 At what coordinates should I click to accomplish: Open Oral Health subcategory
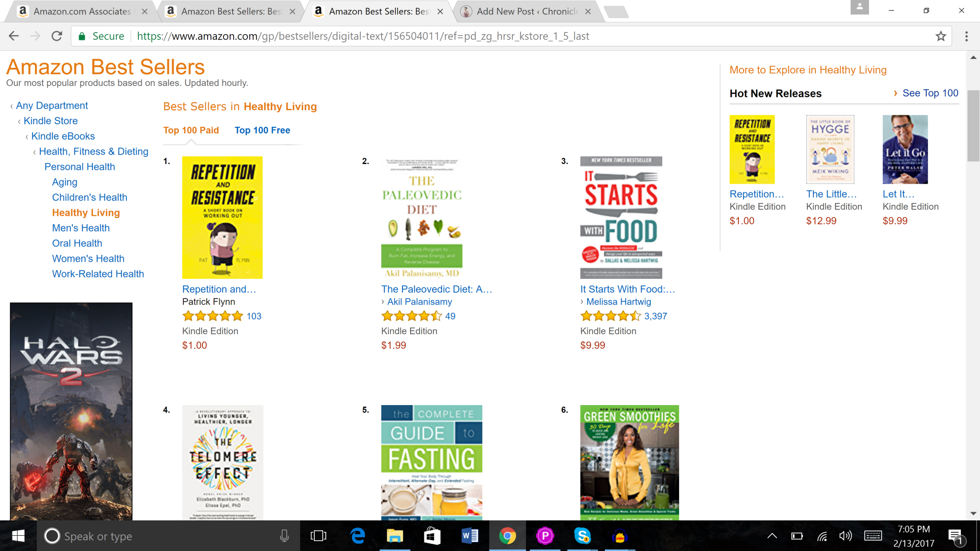pyautogui.click(x=77, y=243)
